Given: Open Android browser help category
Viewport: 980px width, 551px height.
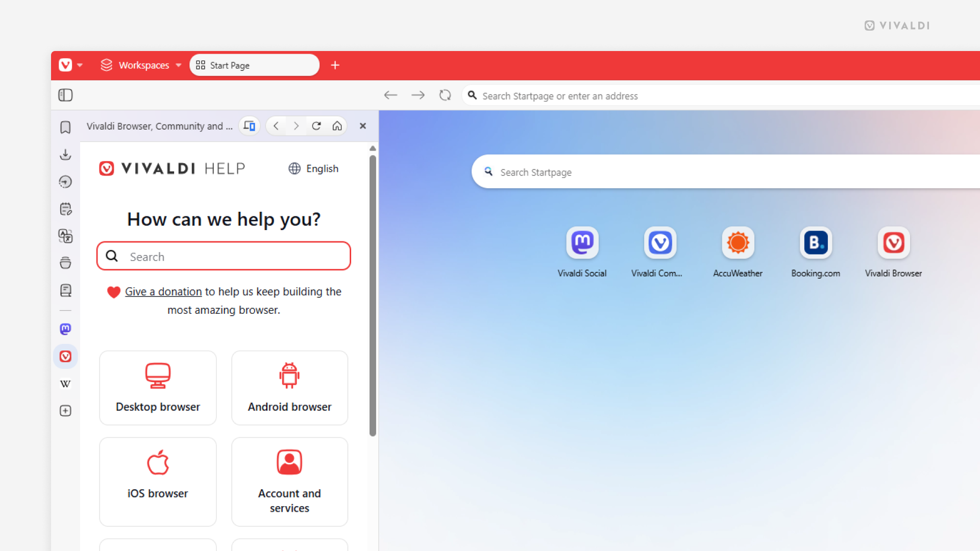Looking at the screenshot, I should 289,388.
